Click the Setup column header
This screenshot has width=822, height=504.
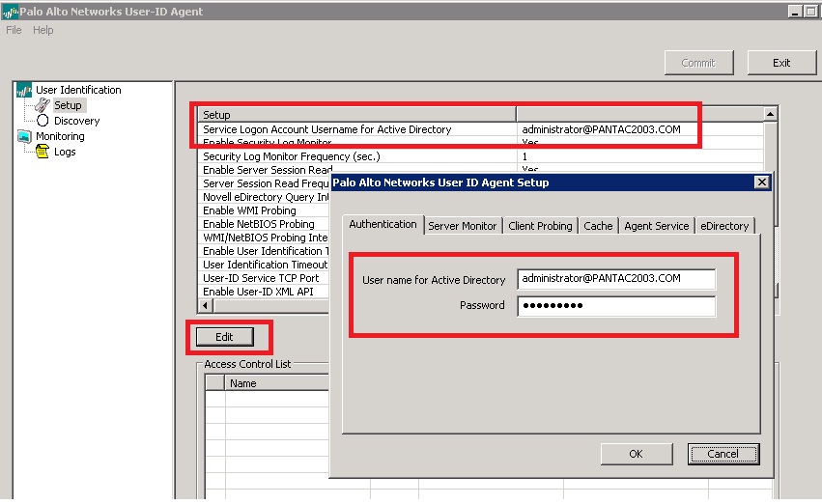click(357, 115)
